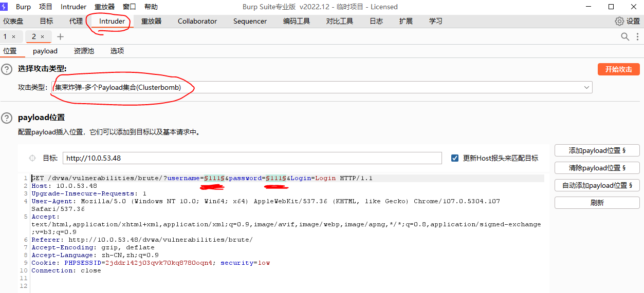This screenshot has height=293, width=644.
Task: Open help for attack type section
Action: pyautogui.click(x=6, y=69)
